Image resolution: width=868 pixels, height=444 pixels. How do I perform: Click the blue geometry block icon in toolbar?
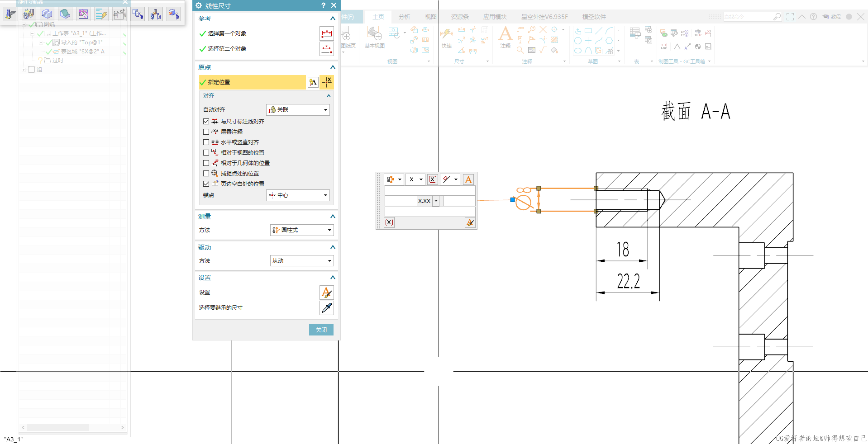(x=47, y=14)
